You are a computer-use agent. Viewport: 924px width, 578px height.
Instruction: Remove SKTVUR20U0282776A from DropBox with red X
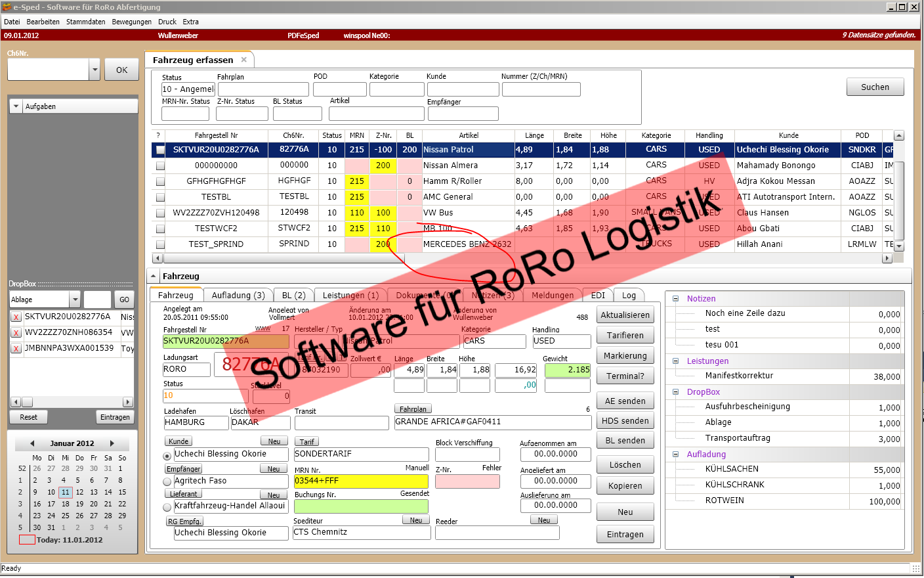coord(16,317)
